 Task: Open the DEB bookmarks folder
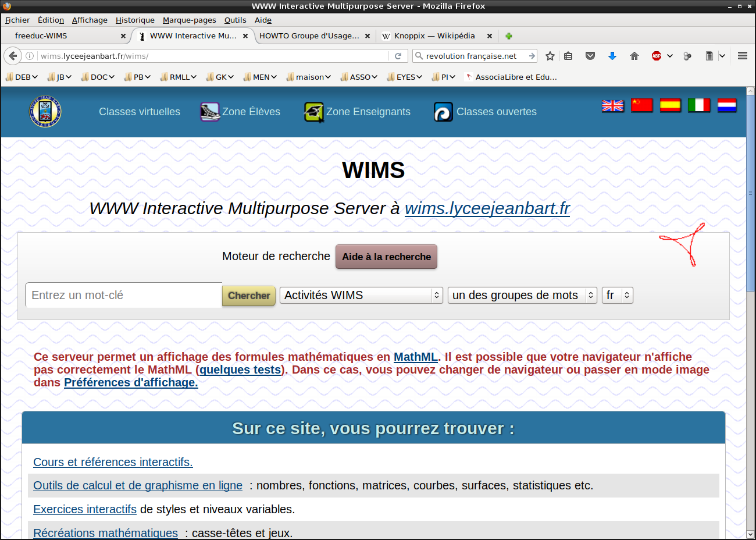tap(22, 77)
